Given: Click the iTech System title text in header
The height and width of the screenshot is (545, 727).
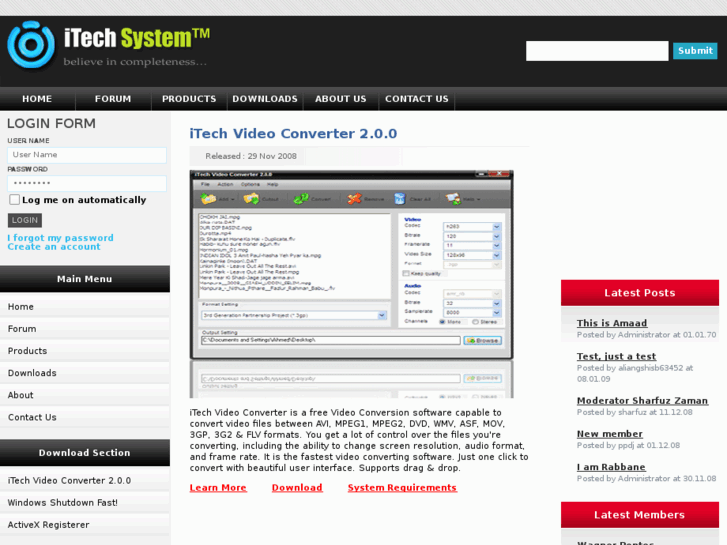Looking at the screenshot, I should pyautogui.click(x=137, y=38).
